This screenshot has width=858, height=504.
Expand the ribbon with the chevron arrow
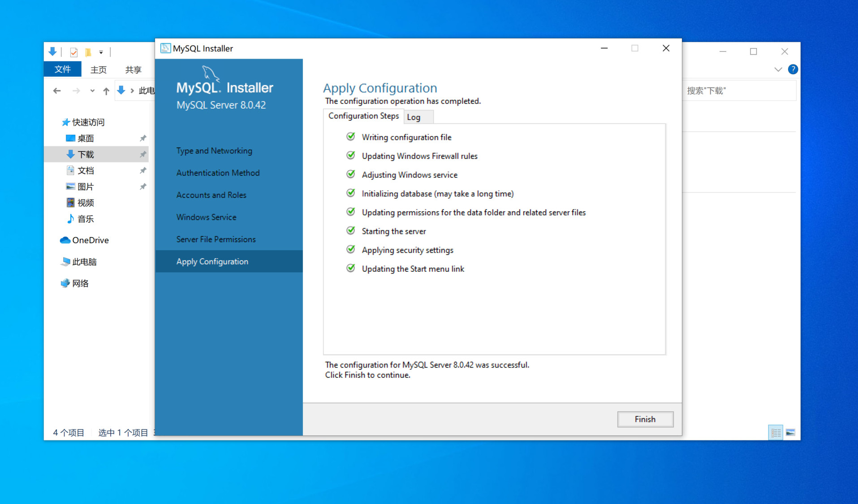(x=778, y=69)
